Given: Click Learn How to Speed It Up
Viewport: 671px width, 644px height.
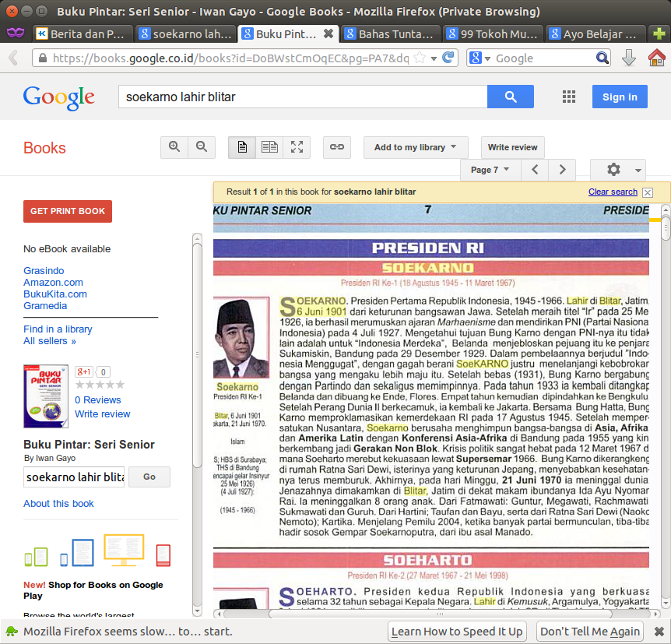Looking at the screenshot, I should (x=457, y=632).
